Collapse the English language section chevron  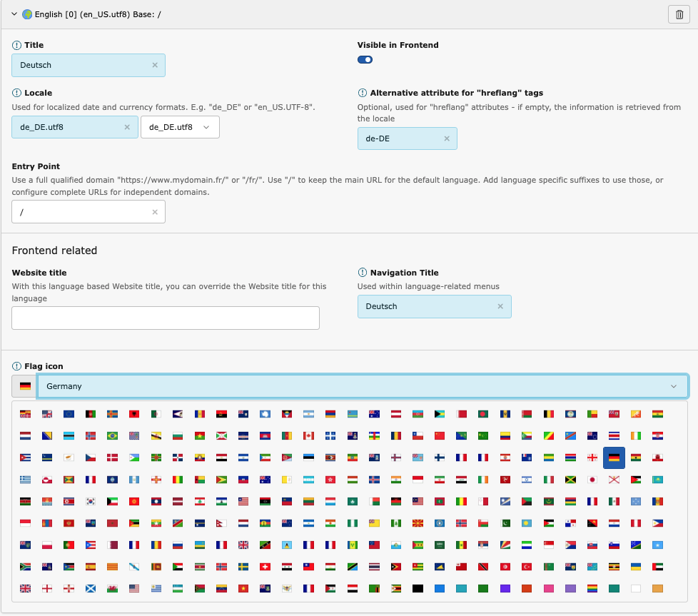click(13, 14)
